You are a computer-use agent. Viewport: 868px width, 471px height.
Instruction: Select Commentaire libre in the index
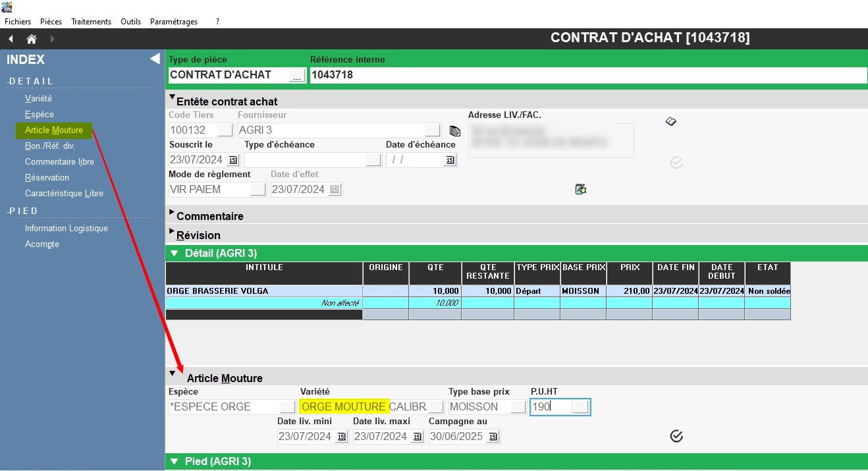(x=59, y=161)
